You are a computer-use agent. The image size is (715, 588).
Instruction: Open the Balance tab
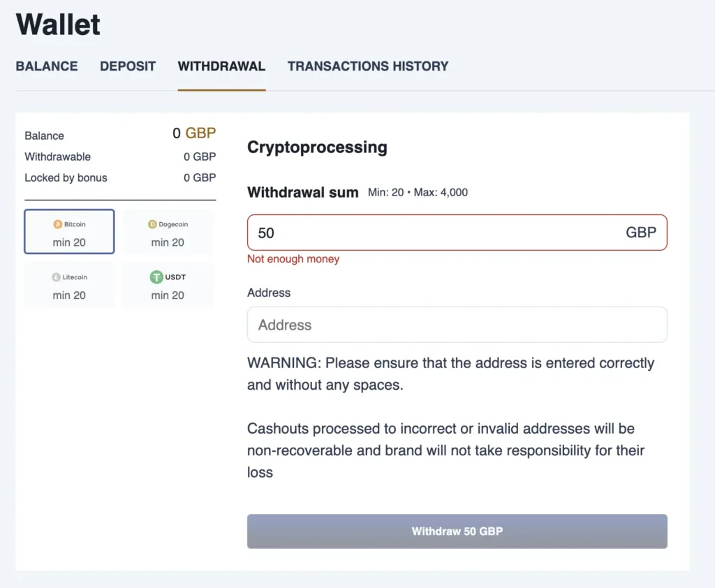coord(47,66)
